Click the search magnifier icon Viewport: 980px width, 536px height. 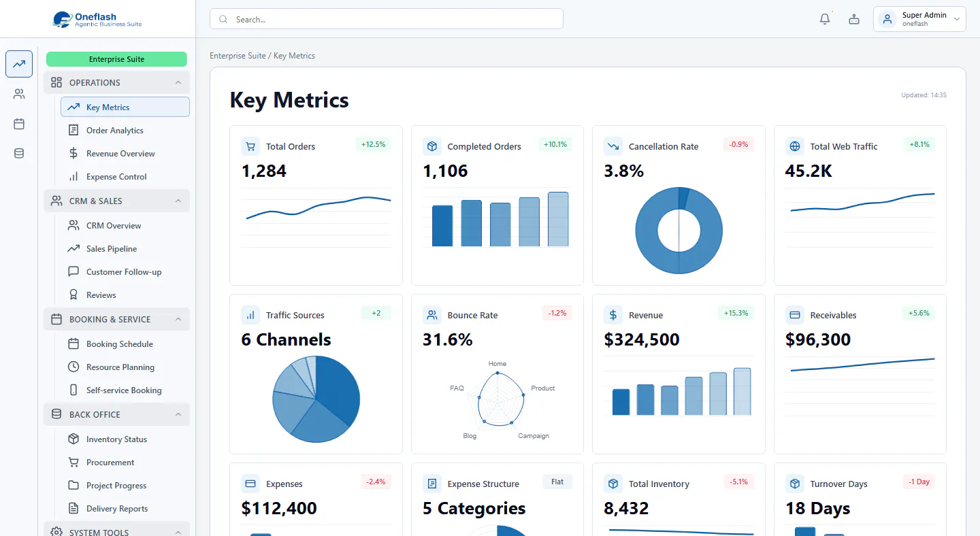pos(223,19)
